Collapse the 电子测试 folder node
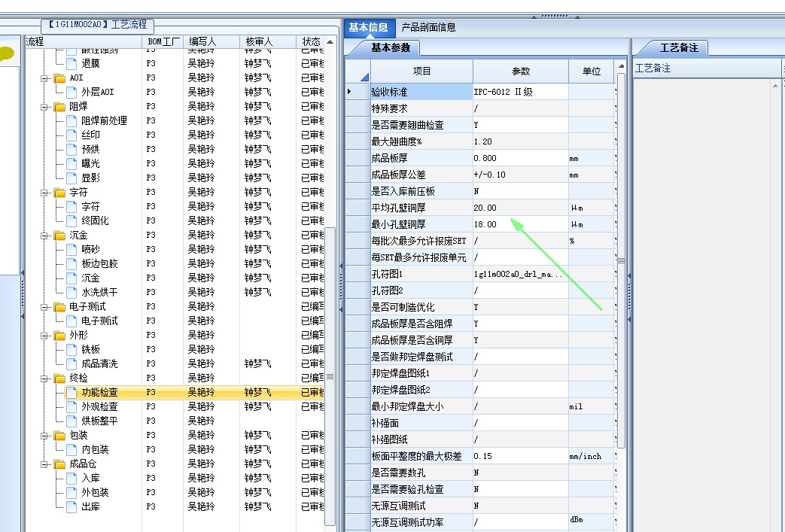Viewport: 785px width, 532px height. click(44, 307)
